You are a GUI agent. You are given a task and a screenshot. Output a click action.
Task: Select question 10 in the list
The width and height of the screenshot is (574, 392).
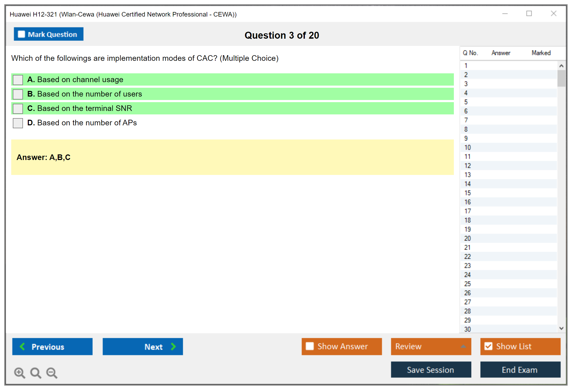[x=467, y=147]
